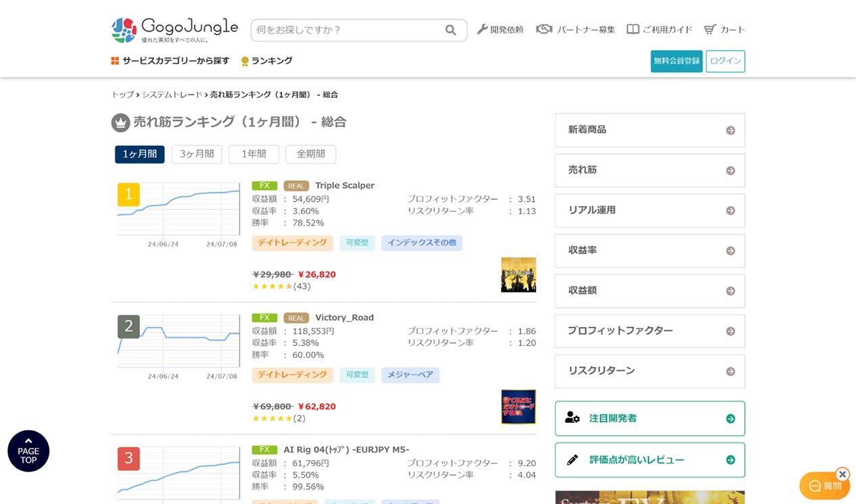Click the book icon for ご利用ガイド
Image resolution: width=856 pixels, height=504 pixels.
coord(633,29)
